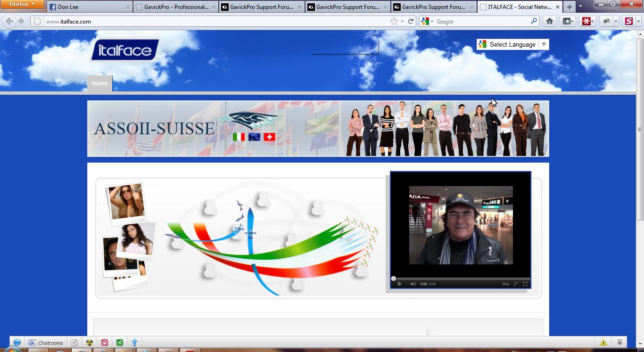Switch to the GavickPro - Professional tab
Viewport: 644px width, 352px height.
click(175, 7)
